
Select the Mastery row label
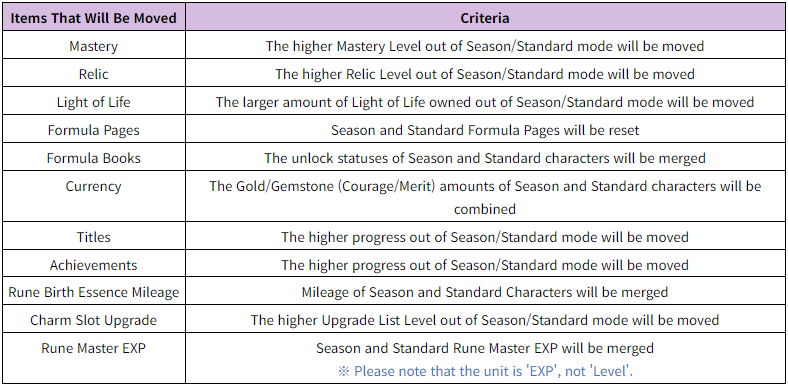93,46
